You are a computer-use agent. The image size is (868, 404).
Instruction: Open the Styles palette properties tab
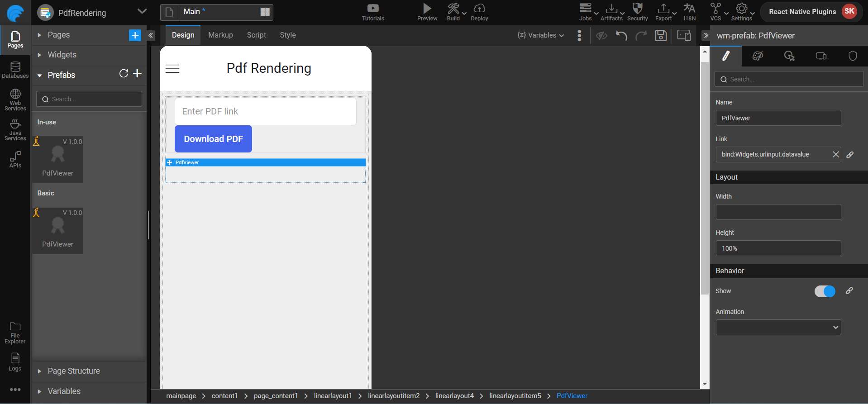click(758, 56)
